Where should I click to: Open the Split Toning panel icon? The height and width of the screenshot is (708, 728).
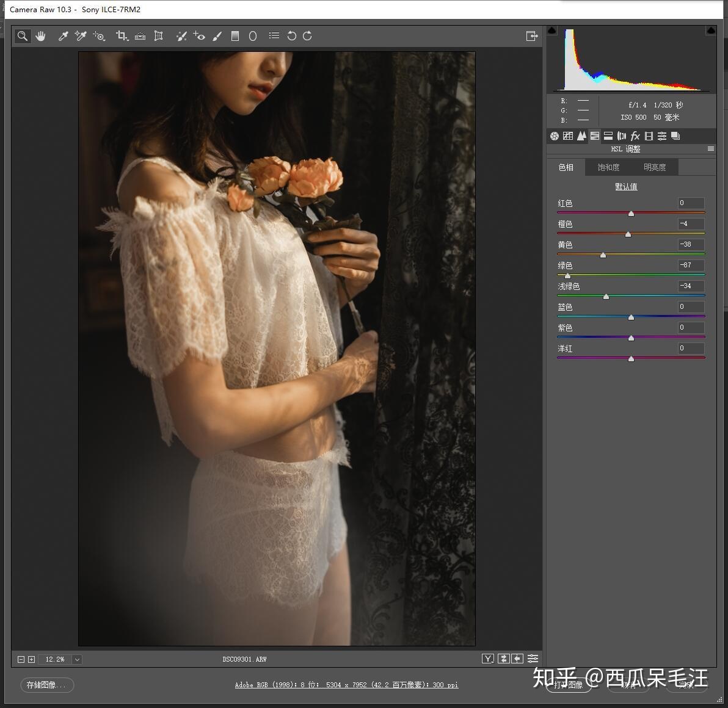pos(608,136)
